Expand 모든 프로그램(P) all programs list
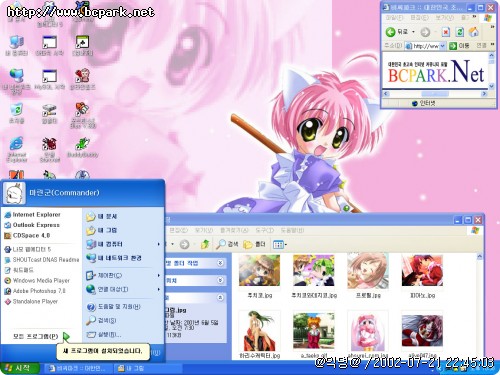This screenshot has height=375, width=500. 41,336
